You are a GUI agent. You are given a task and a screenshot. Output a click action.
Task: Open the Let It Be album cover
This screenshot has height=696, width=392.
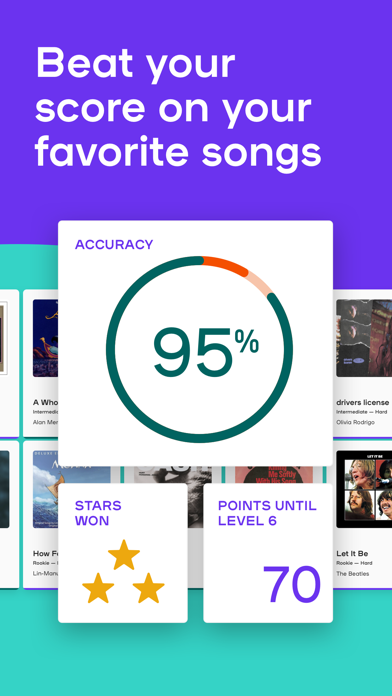(x=364, y=489)
